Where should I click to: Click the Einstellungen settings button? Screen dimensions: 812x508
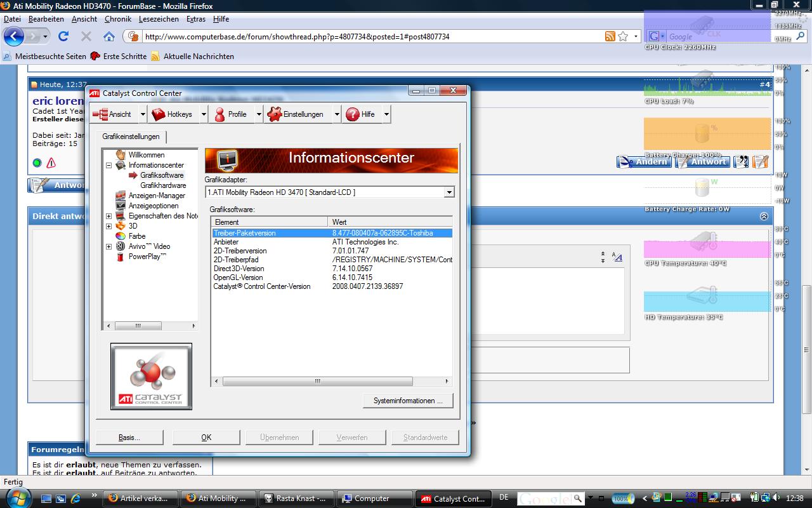297,114
